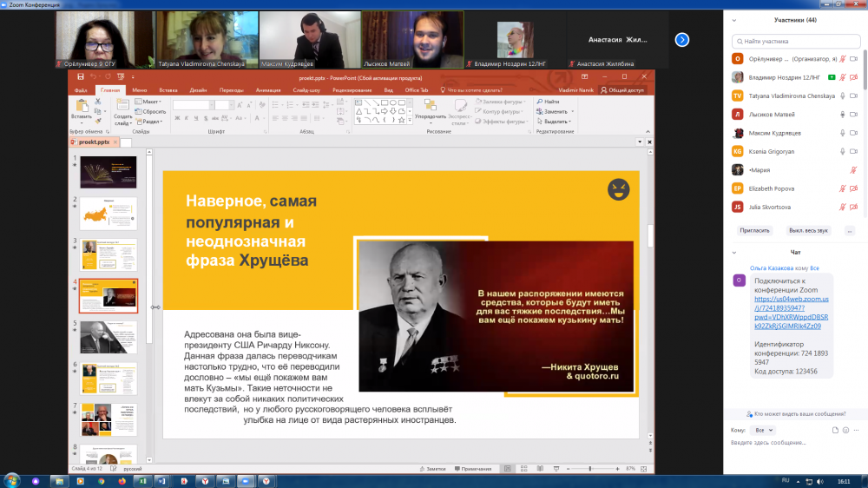868x488 pixels.
Task: Click the zoom slider in status bar
Action: click(591, 468)
